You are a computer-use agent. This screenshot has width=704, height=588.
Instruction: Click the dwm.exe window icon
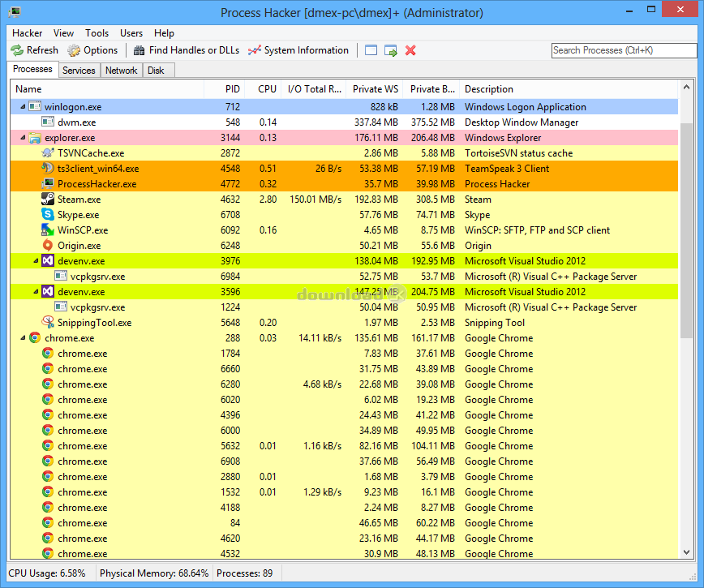48,122
